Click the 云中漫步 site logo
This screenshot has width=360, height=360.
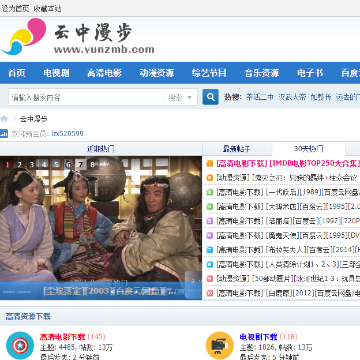point(78,37)
